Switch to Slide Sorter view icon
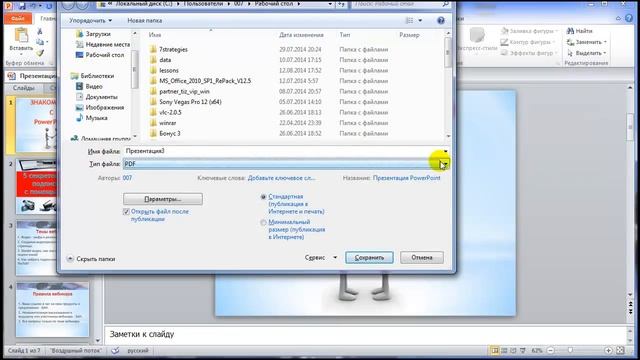This screenshot has height=360, width=640. click(x=504, y=351)
